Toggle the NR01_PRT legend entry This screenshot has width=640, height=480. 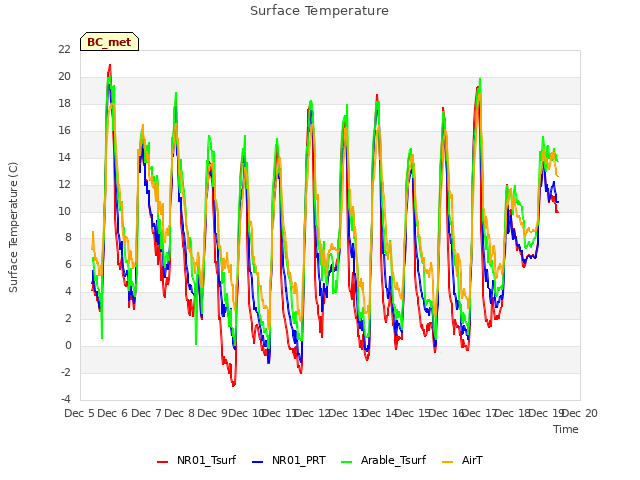pos(289,460)
